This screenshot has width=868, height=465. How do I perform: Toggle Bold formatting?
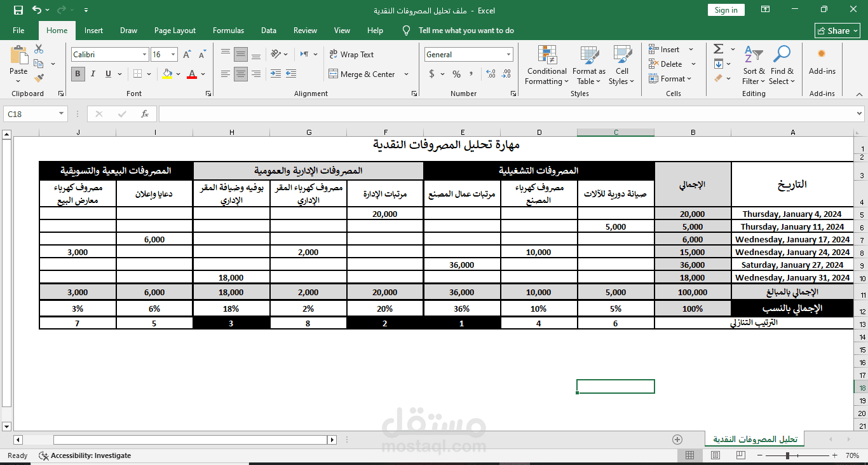pos(78,74)
